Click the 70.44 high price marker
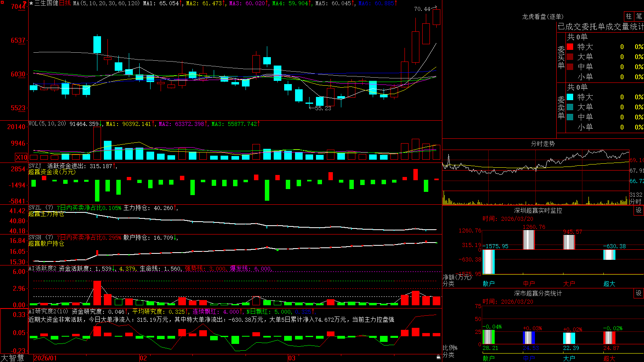This screenshot has height=362, width=644. click(x=422, y=9)
